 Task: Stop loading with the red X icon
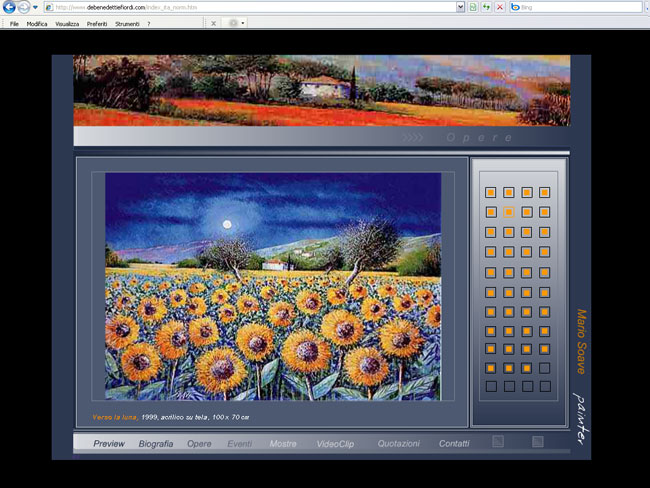click(x=500, y=7)
